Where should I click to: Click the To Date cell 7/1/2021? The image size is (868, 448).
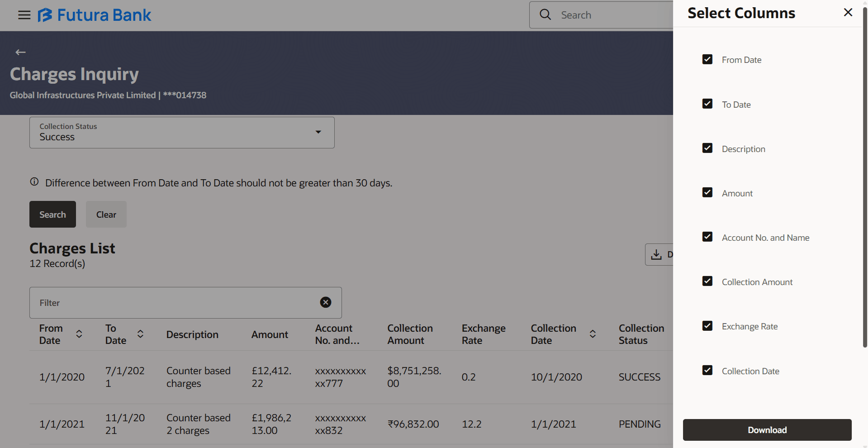click(x=125, y=377)
